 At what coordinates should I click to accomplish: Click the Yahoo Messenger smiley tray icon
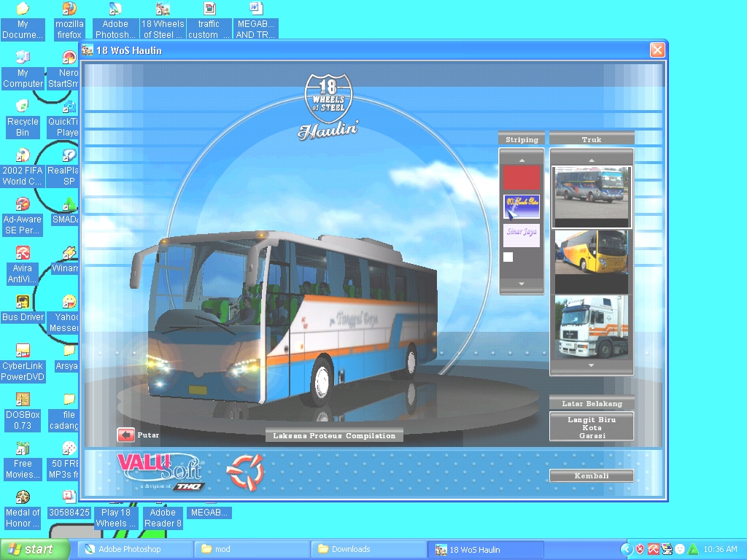point(680,550)
